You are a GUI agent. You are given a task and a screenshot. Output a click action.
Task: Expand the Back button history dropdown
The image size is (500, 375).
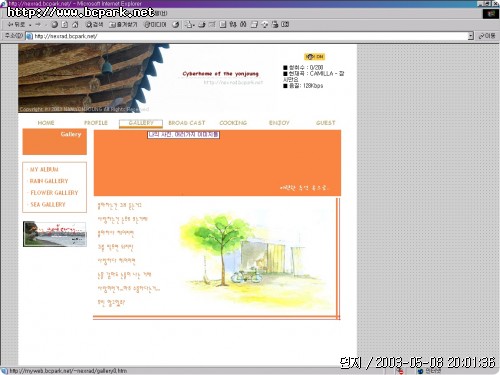(x=30, y=25)
